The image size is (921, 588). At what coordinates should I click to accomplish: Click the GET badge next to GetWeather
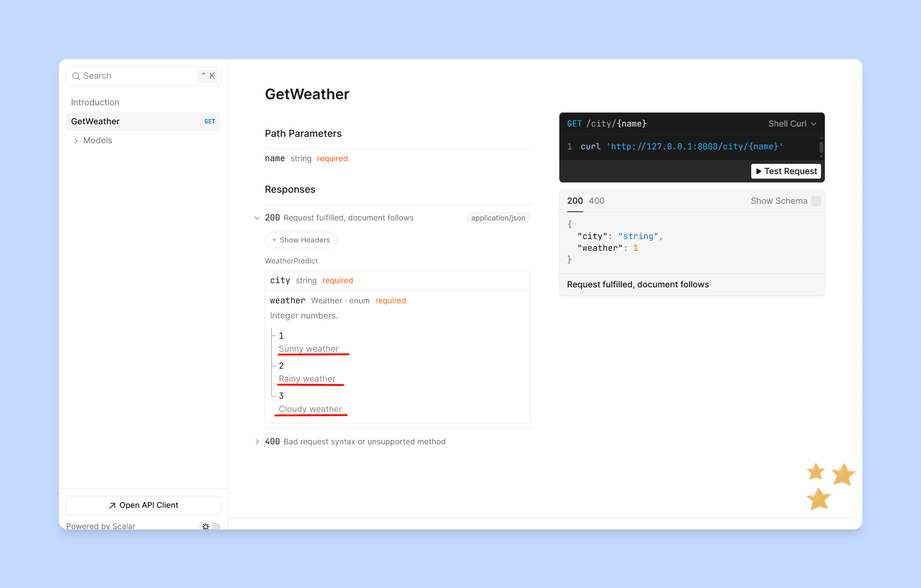point(210,122)
